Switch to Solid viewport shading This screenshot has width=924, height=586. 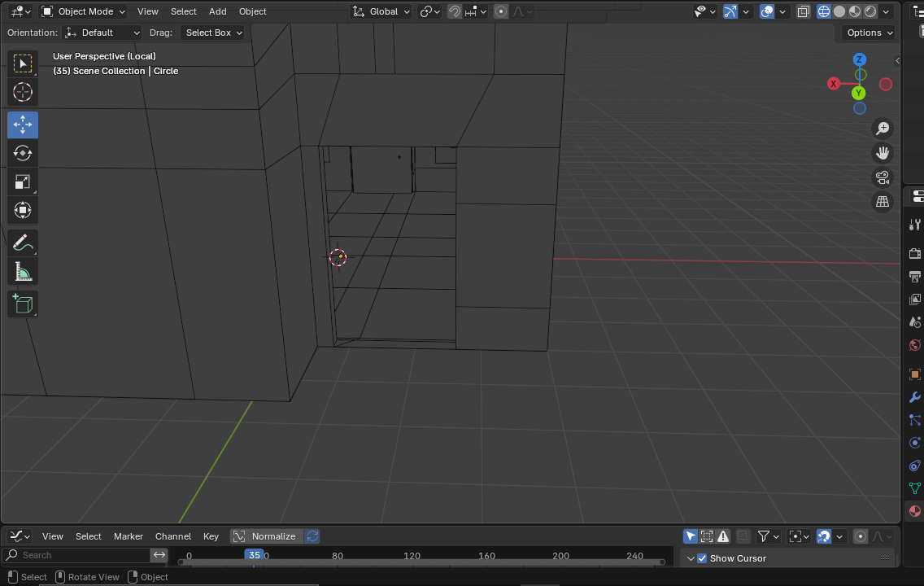tap(839, 11)
